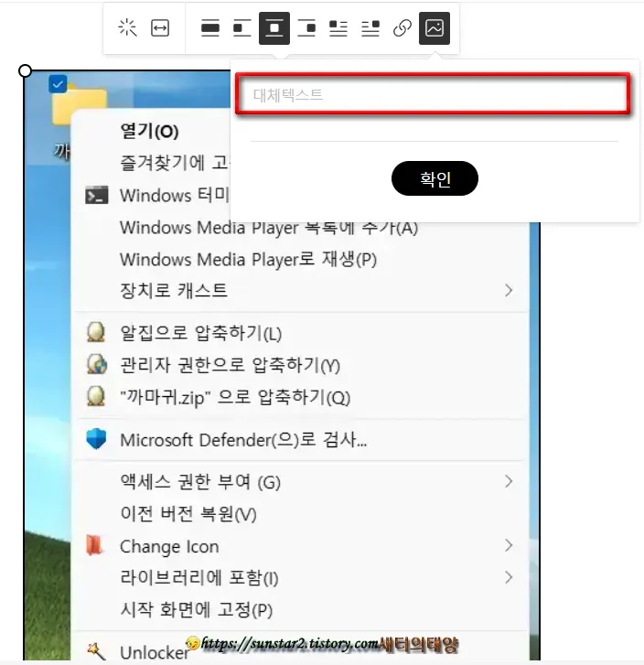Choose 알집으로 압축하기(L)
644x665 pixels.
[201, 333]
